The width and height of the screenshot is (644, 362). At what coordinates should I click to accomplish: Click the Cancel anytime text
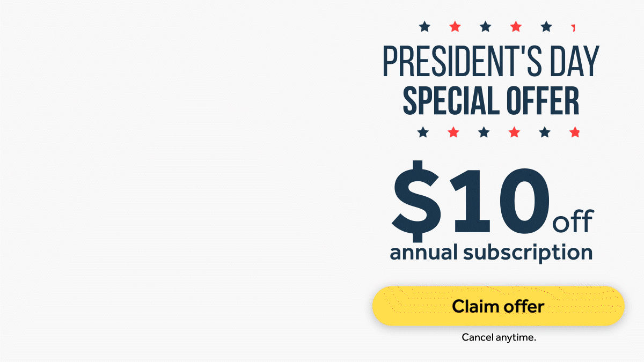pos(499,338)
